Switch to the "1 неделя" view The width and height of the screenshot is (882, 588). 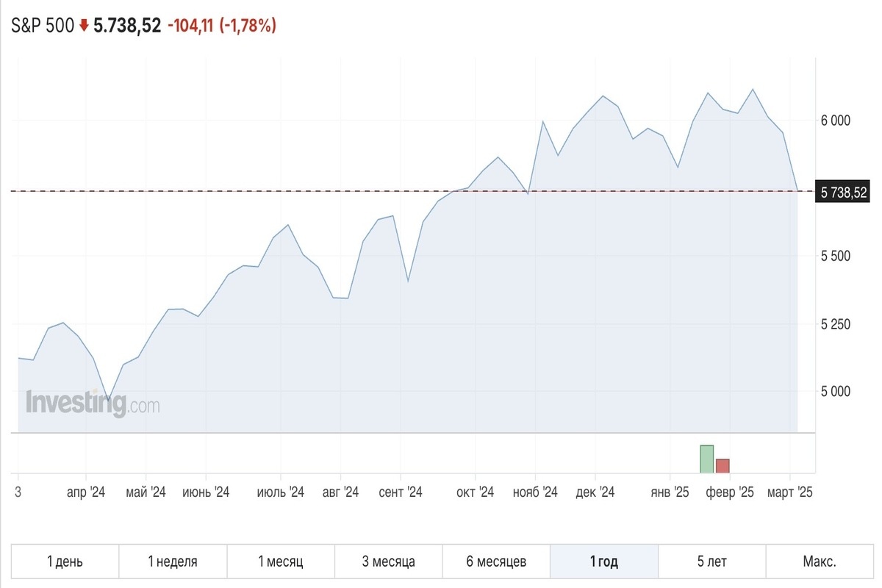coord(173,561)
